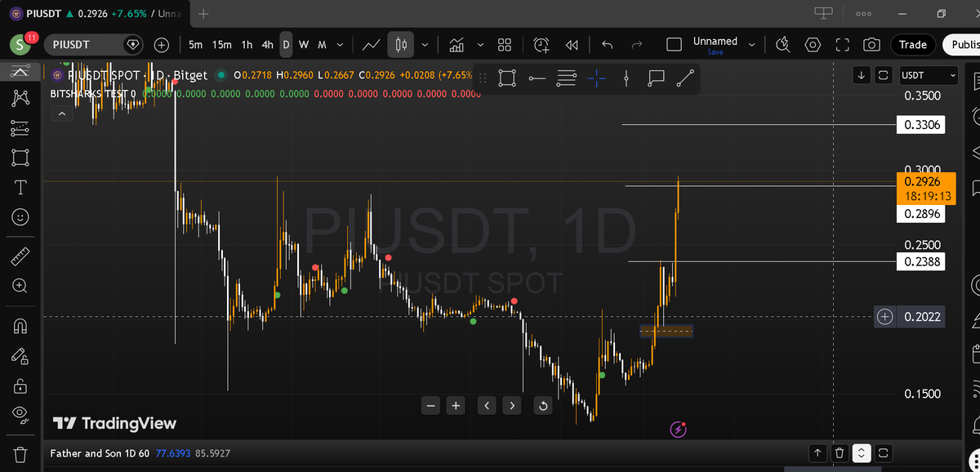Select the blue crosshair tool in the floating favorites toolbar
This screenshot has height=472, width=980.
596,78
